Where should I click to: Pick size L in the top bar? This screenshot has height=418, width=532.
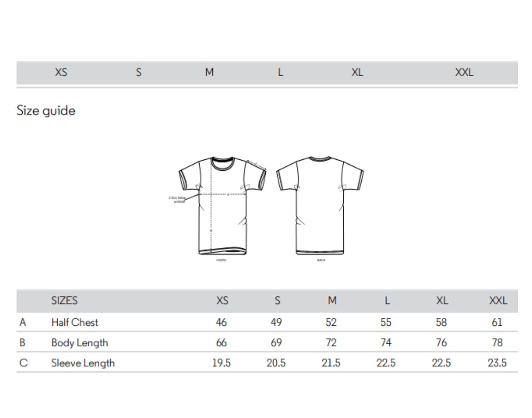click(x=280, y=72)
